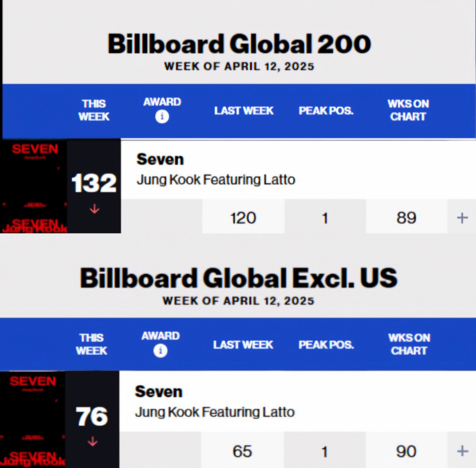The image size is (476, 468).
Task: Click the Seven album cover in Global Excl. US row
Action: click(x=33, y=419)
